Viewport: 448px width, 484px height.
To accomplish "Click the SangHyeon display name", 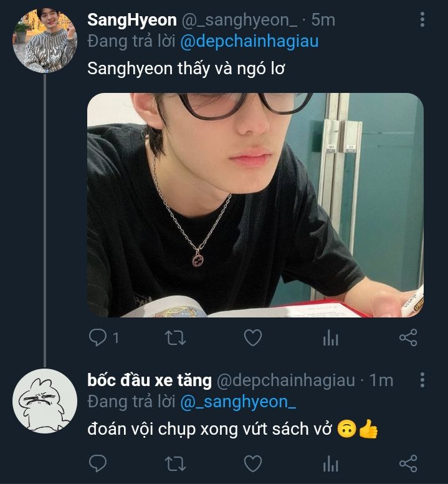I will (132, 20).
